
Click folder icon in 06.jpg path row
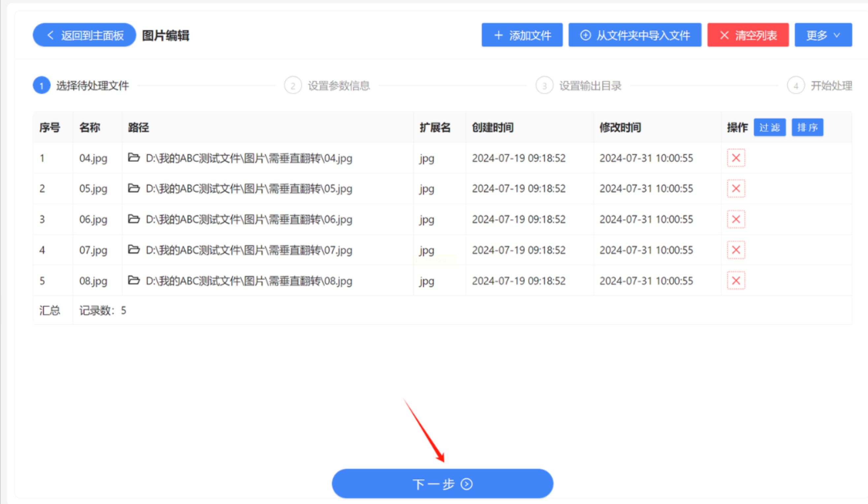134,219
